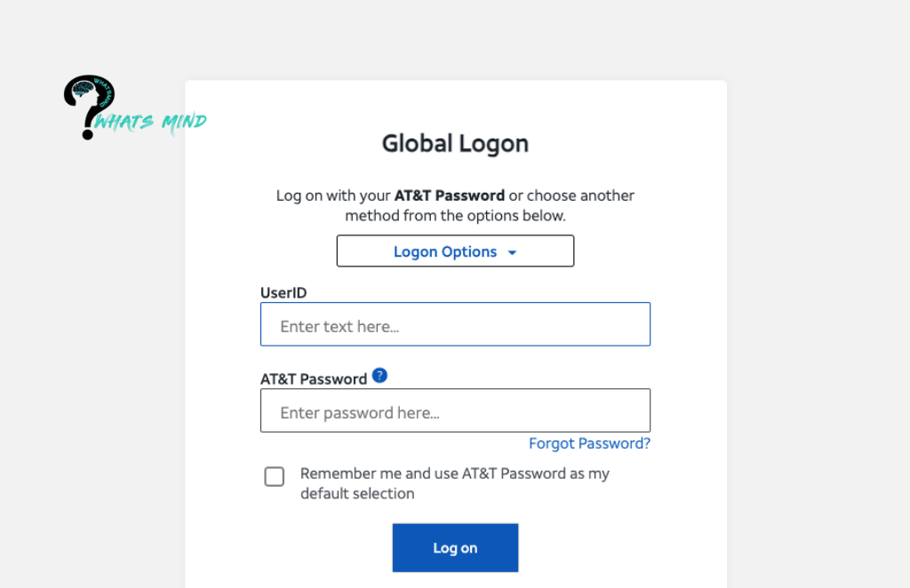Open the Logon Options dropdown
Viewport: 910px width, 588px height.
pyautogui.click(x=455, y=251)
